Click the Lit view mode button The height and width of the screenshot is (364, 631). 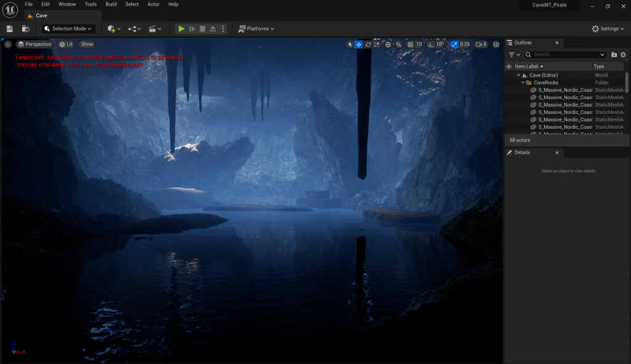pos(66,44)
